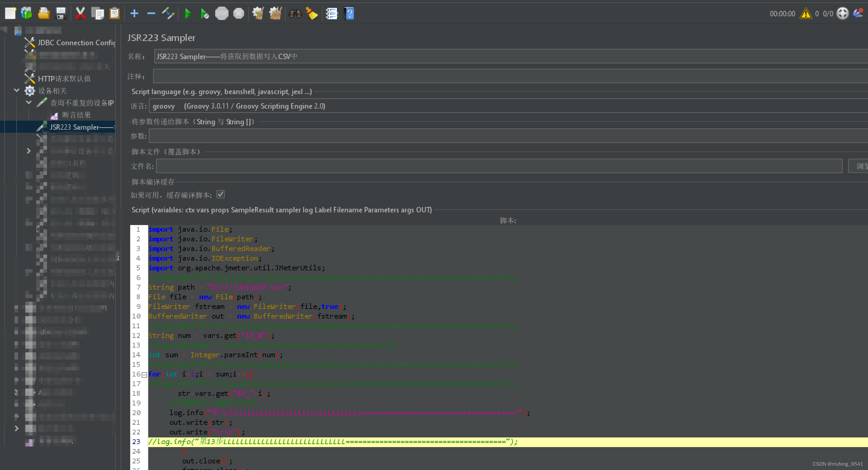This screenshot has width=868, height=470.
Task: Click the Clear All results icon
Action: coord(275,14)
